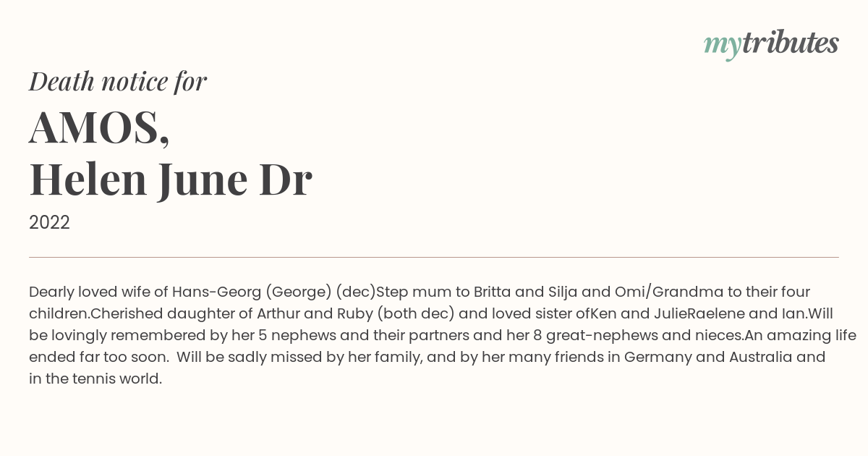Click the "tributes" part of the logo
The image size is (868, 456).
[790, 43]
